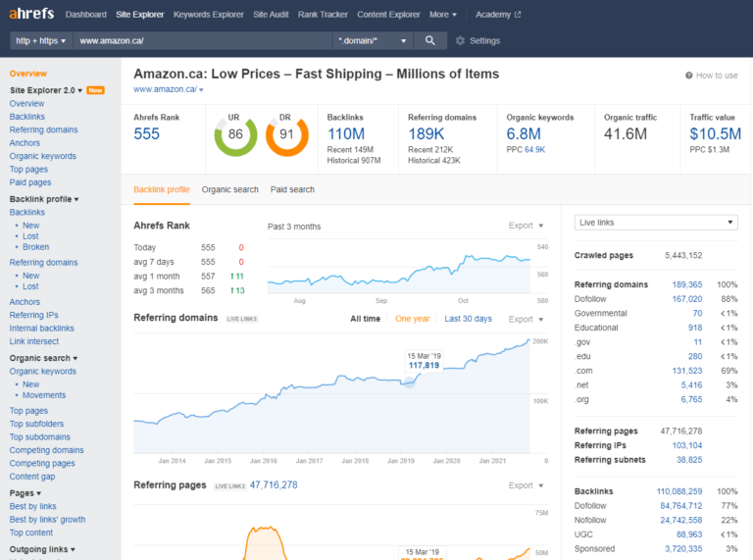753x560 pixels.
Task: Click the UR 86 donut chart
Action: (x=235, y=134)
